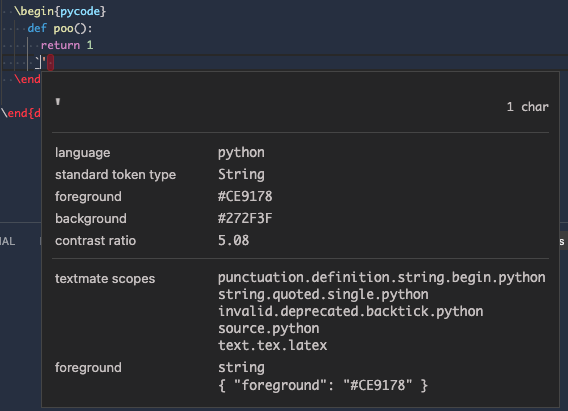568x411 pixels.
Task: Click the background color value #272F3F
Action: [x=245, y=218]
